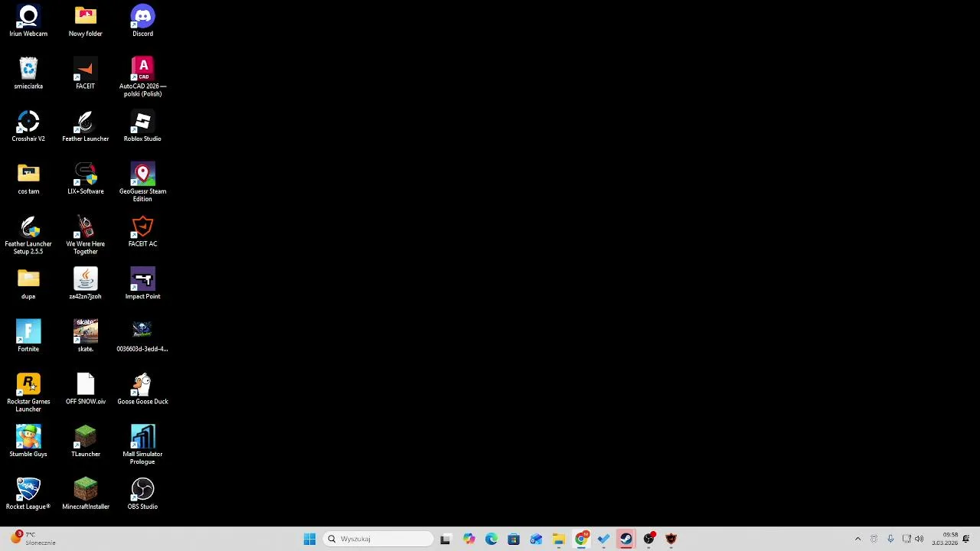
Task: Select the Rocket League desktop icon
Action: pos(28,494)
